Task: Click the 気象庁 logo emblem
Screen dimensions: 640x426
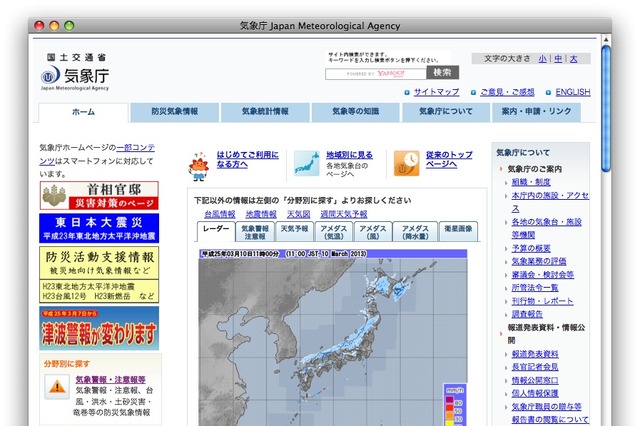Action: pos(51,75)
